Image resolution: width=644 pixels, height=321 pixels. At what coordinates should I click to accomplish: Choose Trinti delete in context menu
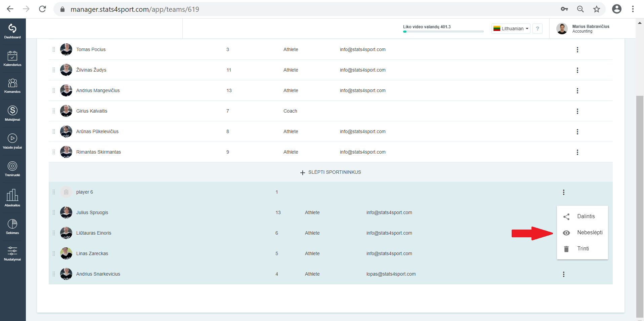coord(583,249)
